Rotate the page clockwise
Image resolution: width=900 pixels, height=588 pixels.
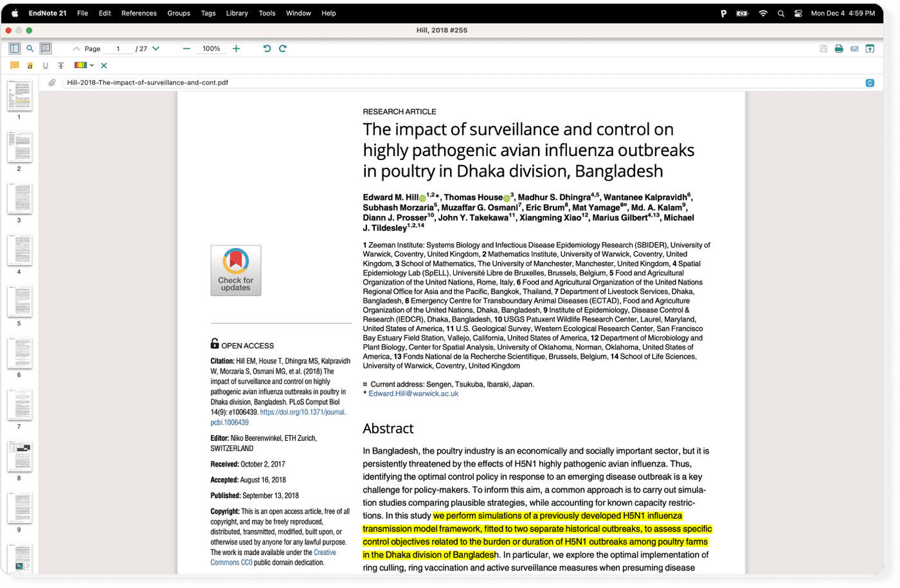click(x=282, y=48)
